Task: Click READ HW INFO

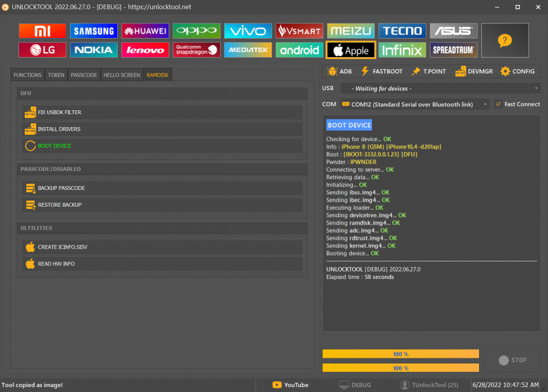Action: click(162, 264)
